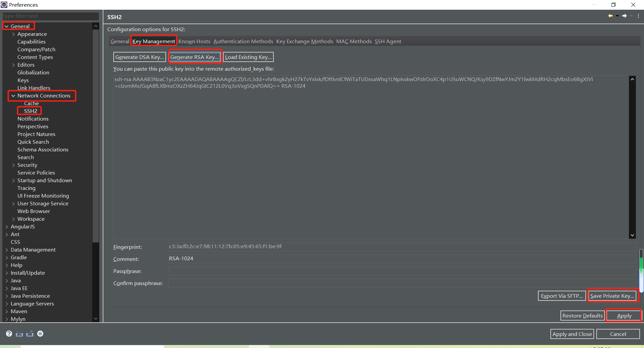This screenshot has width=644, height=348.
Task: Select Compare/Patch preference page
Action: click(x=36, y=50)
